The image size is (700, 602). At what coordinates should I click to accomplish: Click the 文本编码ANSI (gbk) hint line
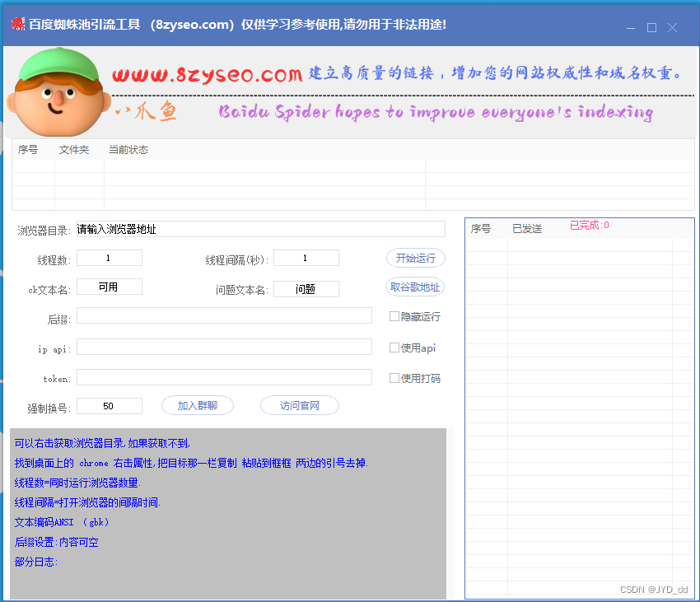click(62, 522)
